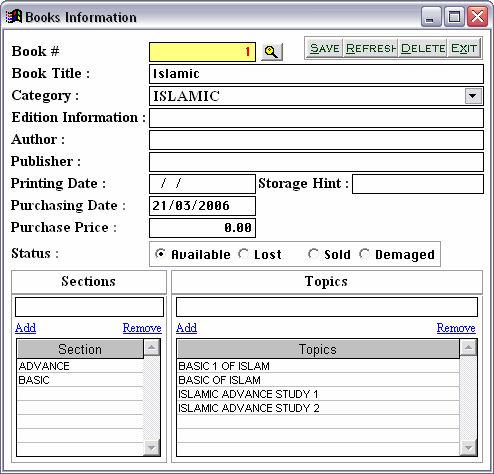Mark the book status as Sold
Image resolution: width=494 pixels, height=474 pixels.
[x=313, y=254]
